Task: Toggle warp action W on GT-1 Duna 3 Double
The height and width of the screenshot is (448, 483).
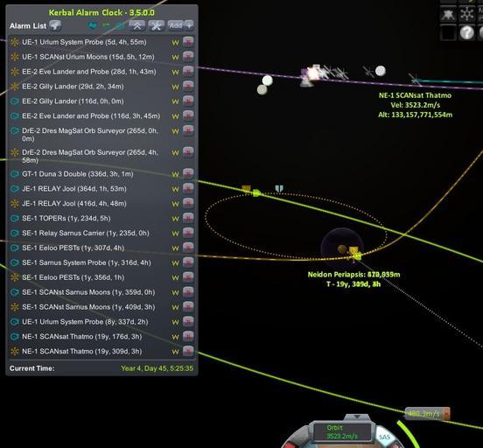Action: pos(175,175)
